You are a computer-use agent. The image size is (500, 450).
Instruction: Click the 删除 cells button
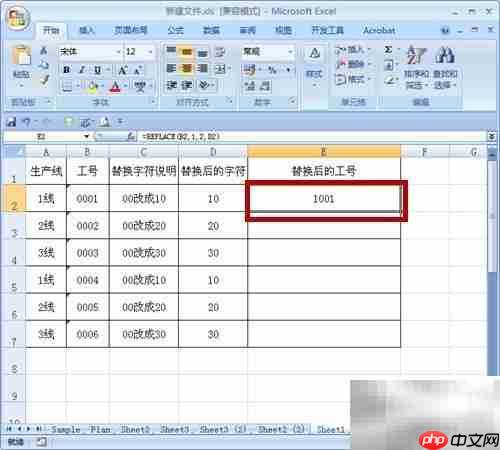click(353, 64)
